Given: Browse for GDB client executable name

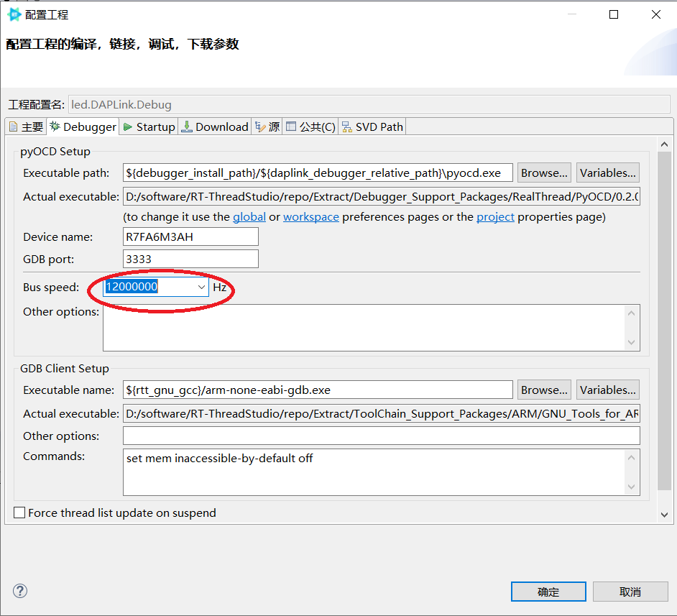Looking at the screenshot, I should (x=544, y=390).
